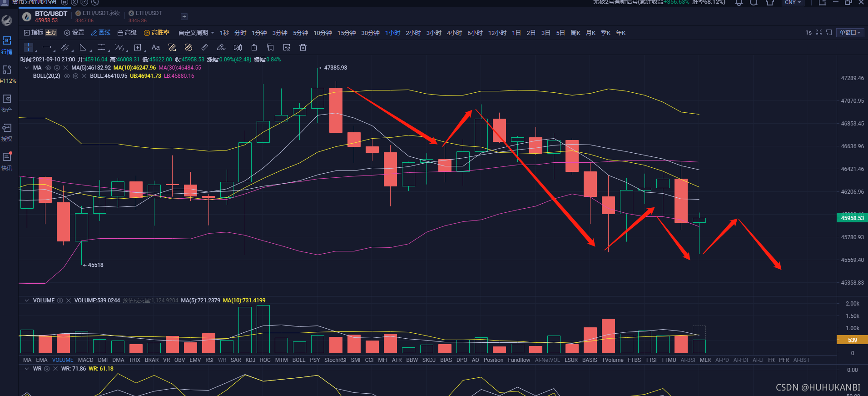This screenshot has height=396, width=868.
Task: Click the fullscreen collapse arrows icon
Action: [819, 33]
